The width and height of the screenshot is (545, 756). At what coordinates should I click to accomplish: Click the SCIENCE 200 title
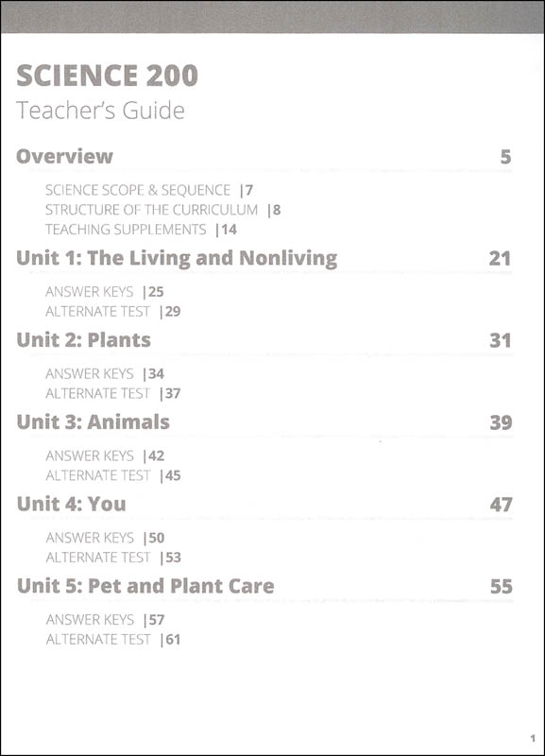pos(107,76)
